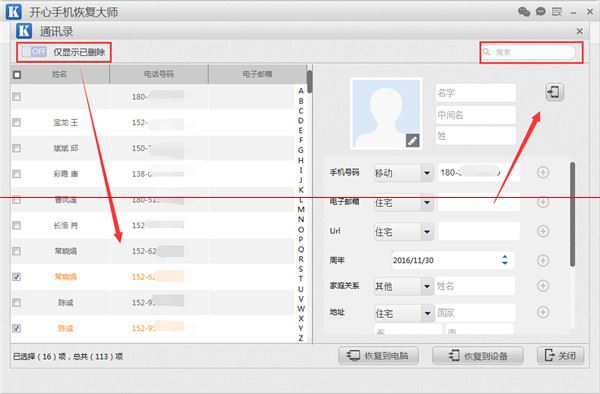Open the 地址 住宅 type dropdown
The image size is (600, 394).
(404, 313)
